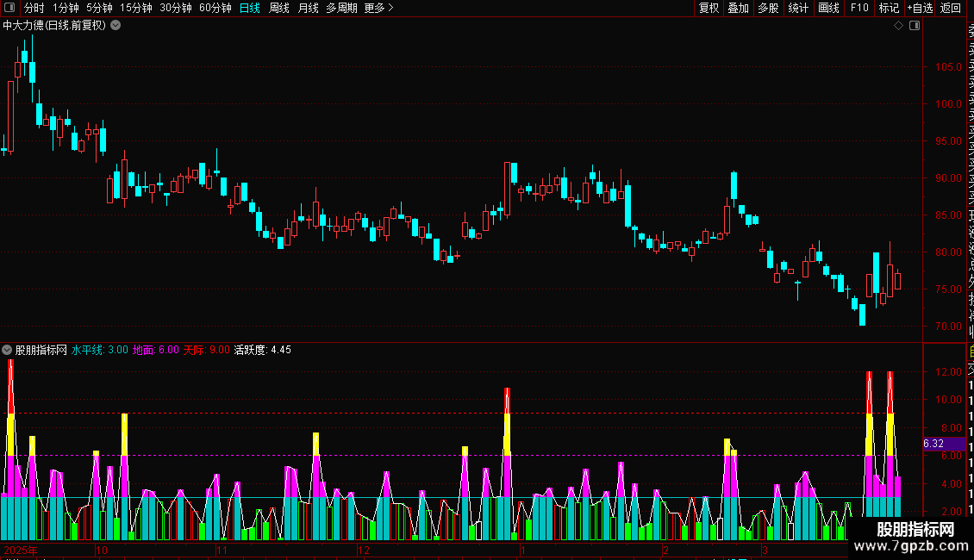974x560 pixels.
Task: Switch to 分时 intraday chart
Action: [34, 8]
